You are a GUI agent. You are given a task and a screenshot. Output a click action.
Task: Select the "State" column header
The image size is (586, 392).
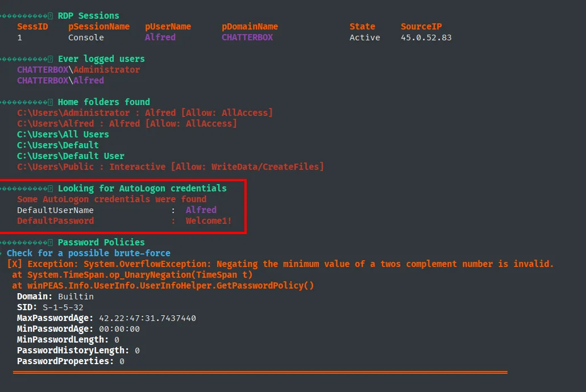[x=362, y=27]
